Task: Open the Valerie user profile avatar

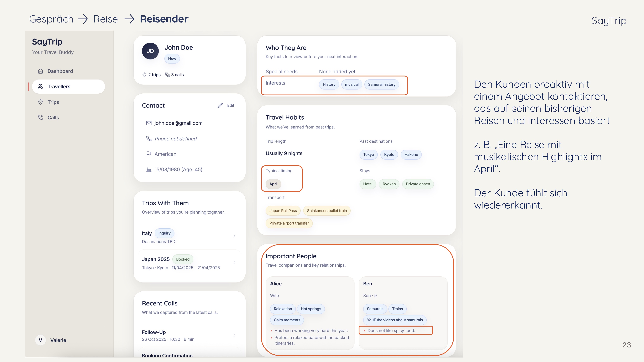Action: [x=40, y=340]
